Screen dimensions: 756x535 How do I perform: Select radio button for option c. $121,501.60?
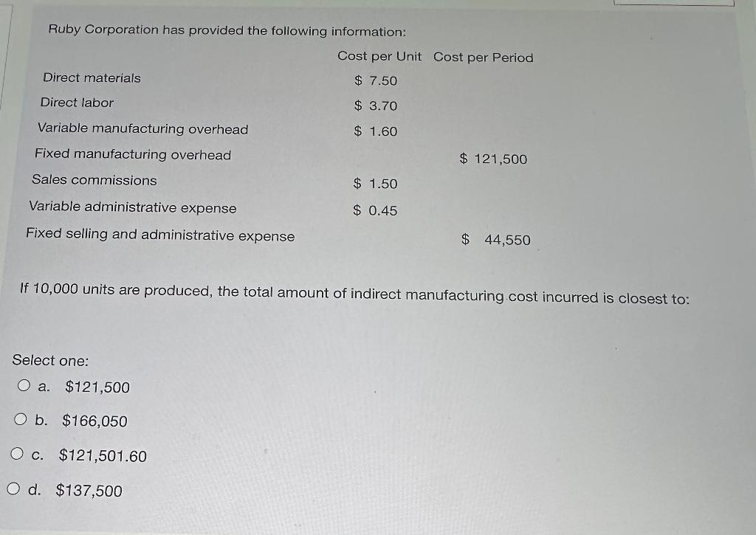point(16,456)
